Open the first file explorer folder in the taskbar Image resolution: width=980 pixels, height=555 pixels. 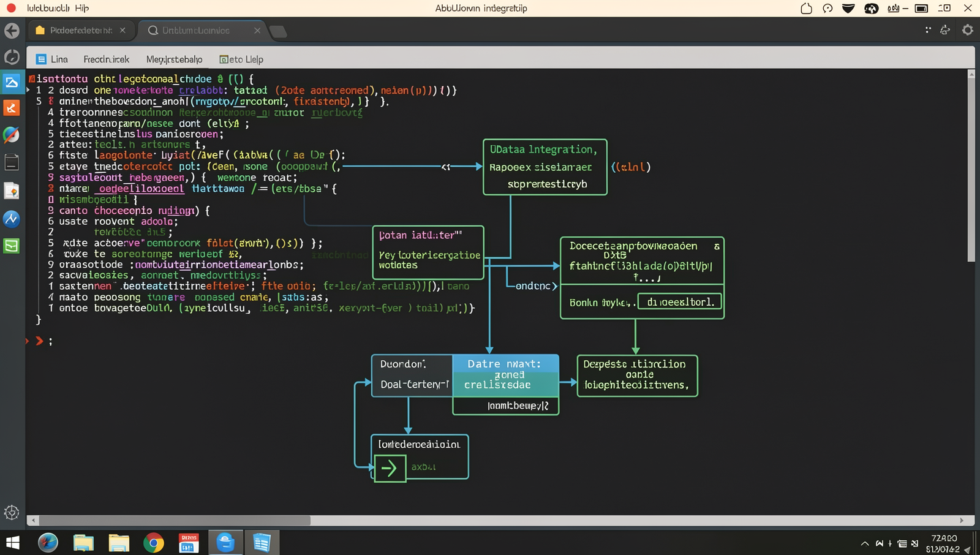[x=83, y=543]
